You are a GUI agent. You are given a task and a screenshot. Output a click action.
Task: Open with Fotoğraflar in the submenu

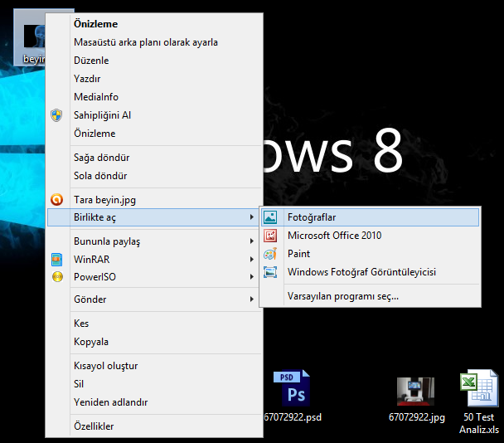tap(371, 217)
